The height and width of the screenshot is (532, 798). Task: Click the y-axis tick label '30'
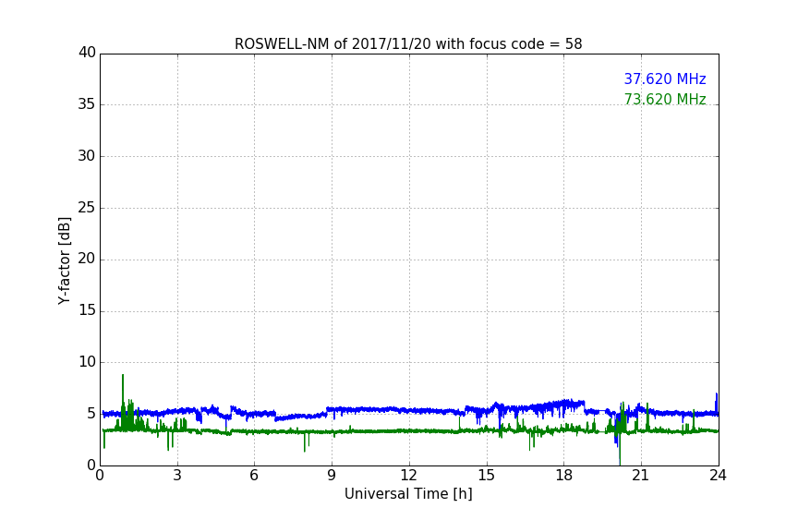pyautogui.click(x=87, y=156)
